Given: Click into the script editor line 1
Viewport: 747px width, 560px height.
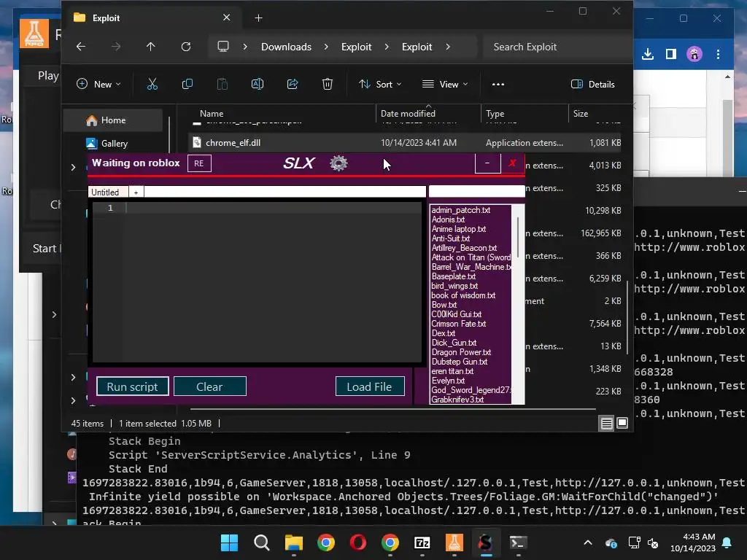Looking at the screenshot, I should 273,208.
